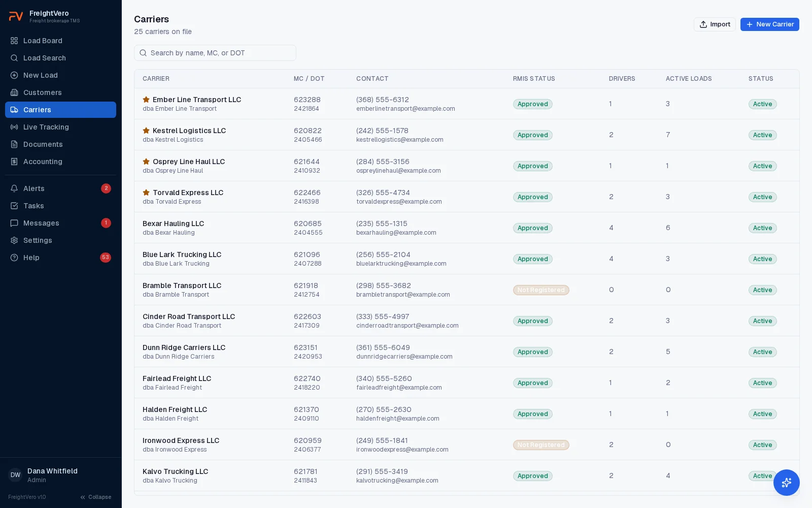
Task: Click Not Registered badge for Ironwood Express
Action: tap(541, 445)
